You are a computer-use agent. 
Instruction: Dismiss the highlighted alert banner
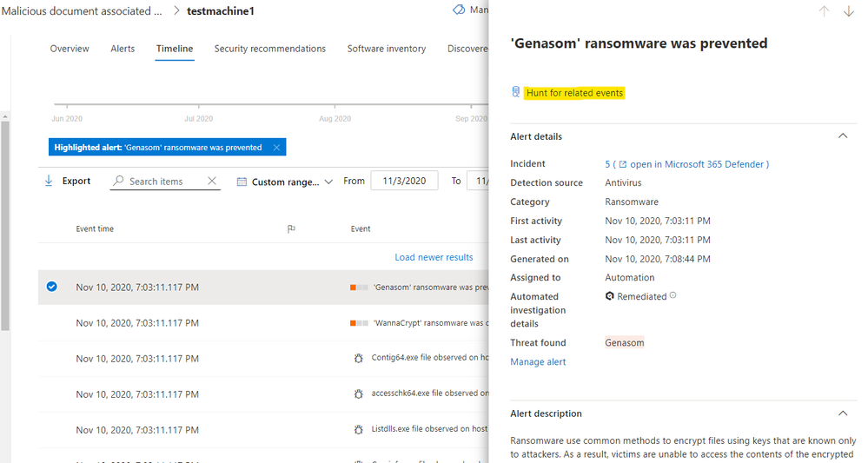pos(276,148)
